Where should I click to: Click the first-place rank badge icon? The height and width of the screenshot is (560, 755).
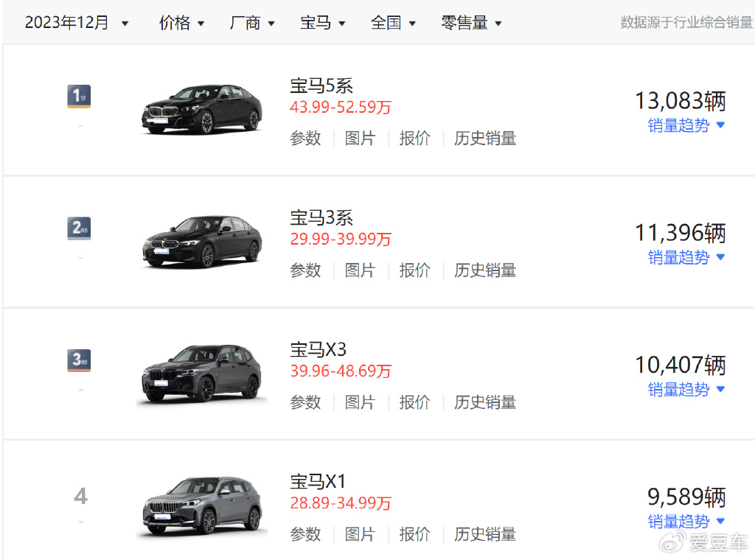point(79,97)
